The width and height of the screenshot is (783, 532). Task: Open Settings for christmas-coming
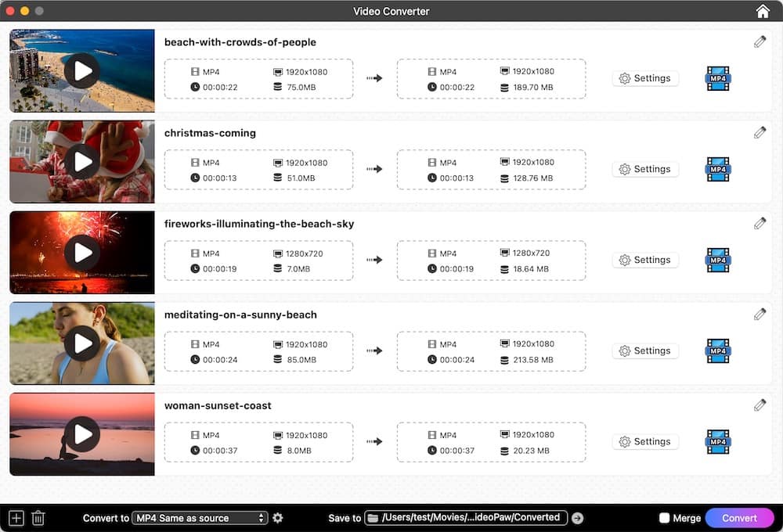coord(645,169)
